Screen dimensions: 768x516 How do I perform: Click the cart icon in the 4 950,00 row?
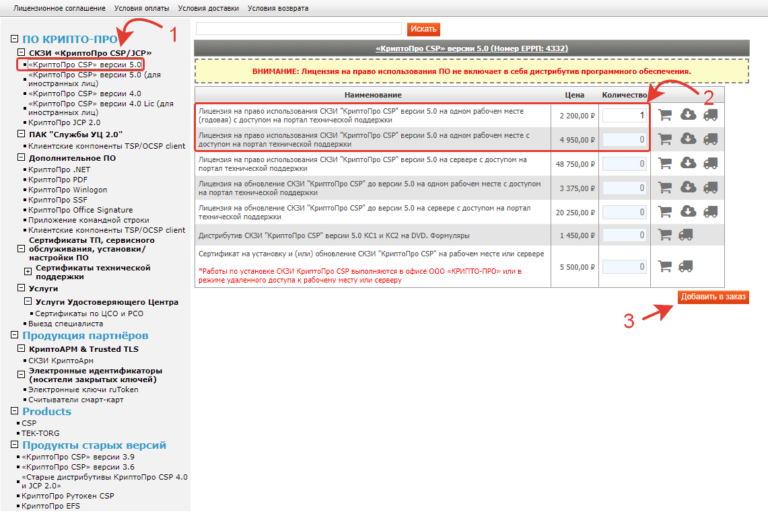665,139
